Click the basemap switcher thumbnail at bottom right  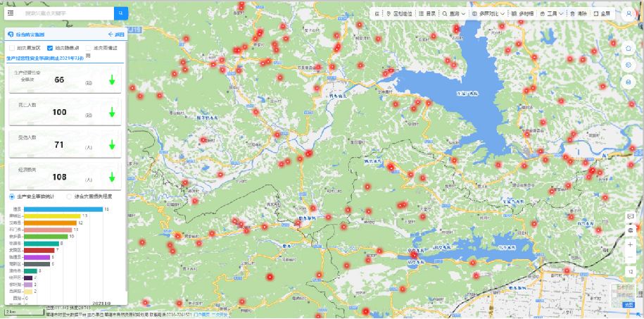(623, 296)
